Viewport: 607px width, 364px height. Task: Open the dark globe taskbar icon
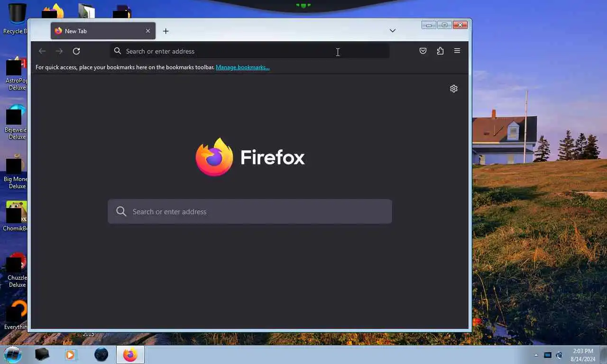point(101,355)
